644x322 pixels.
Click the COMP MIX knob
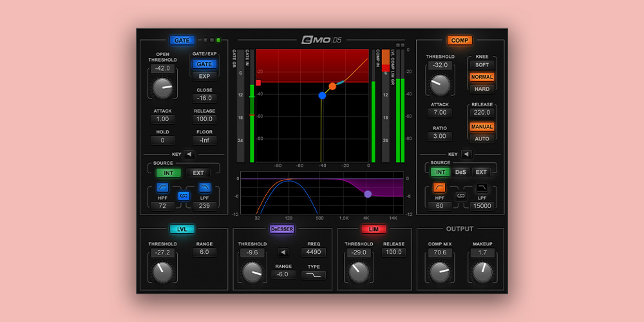[440, 272]
